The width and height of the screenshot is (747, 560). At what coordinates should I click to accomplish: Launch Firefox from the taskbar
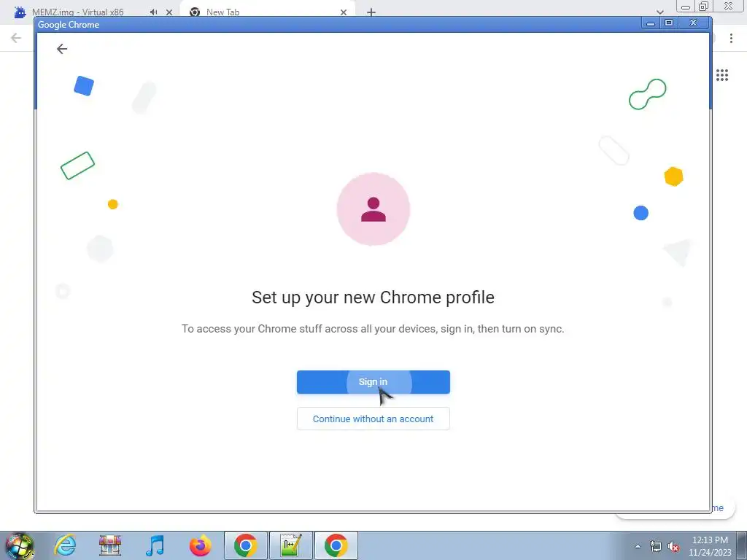point(200,545)
